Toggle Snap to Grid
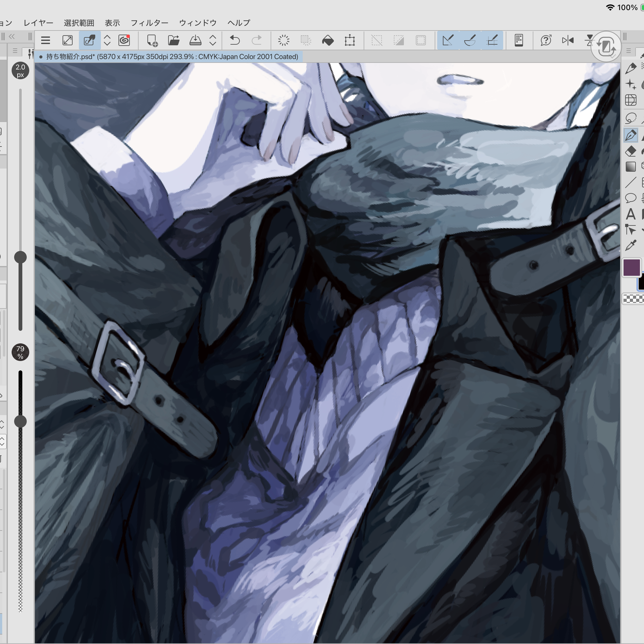Image resolution: width=644 pixels, height=644 pixels. [x=492, y=40]
